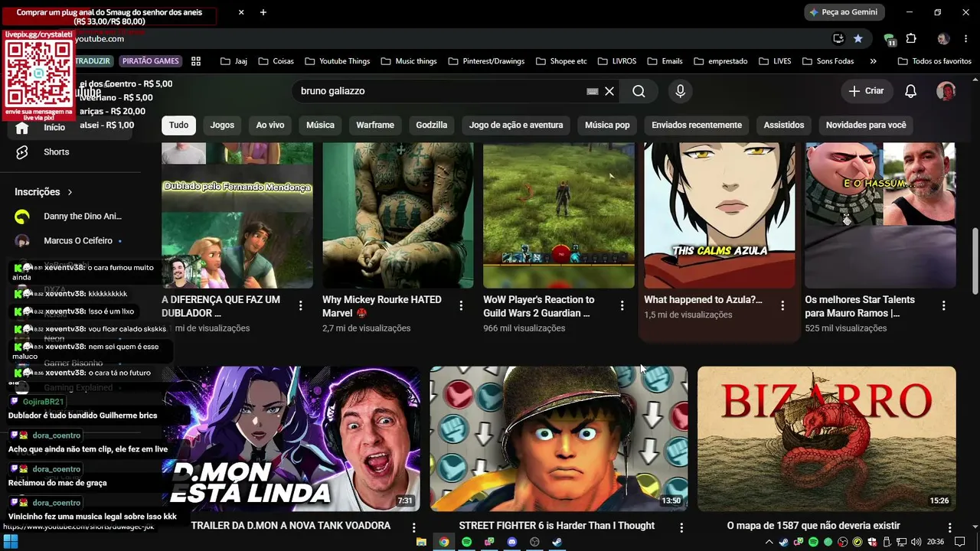The height and width of the screenshot is (551, 980).
Task: Open the Music things bookmarks folder
Action: click(x=408, y=61)
